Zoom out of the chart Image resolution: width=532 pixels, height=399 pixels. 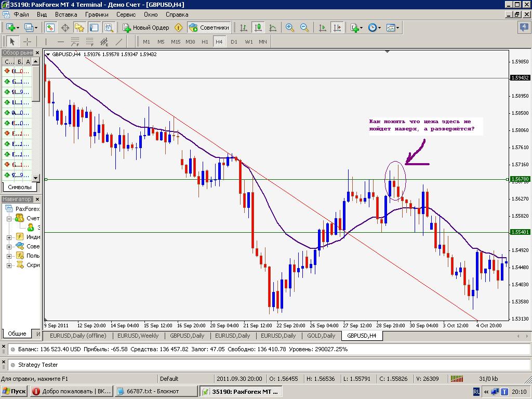tap(304, 28)
